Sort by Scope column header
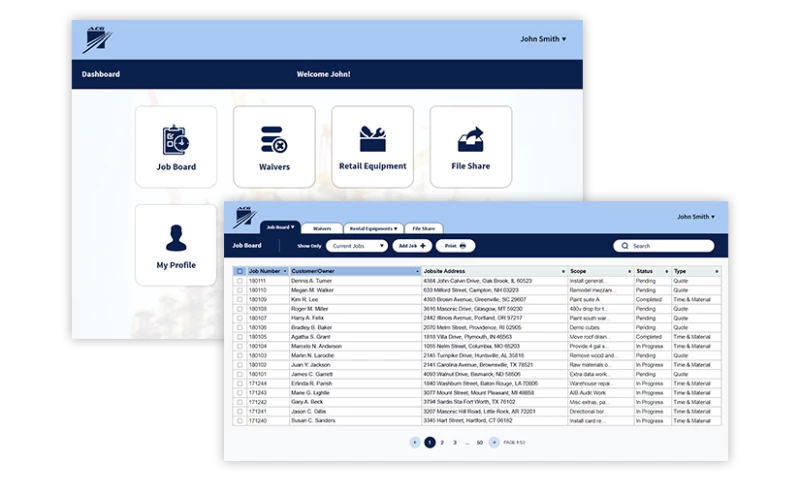Image resolution: width=800 pixels, height=480 pixels. (x=600, y=271)
